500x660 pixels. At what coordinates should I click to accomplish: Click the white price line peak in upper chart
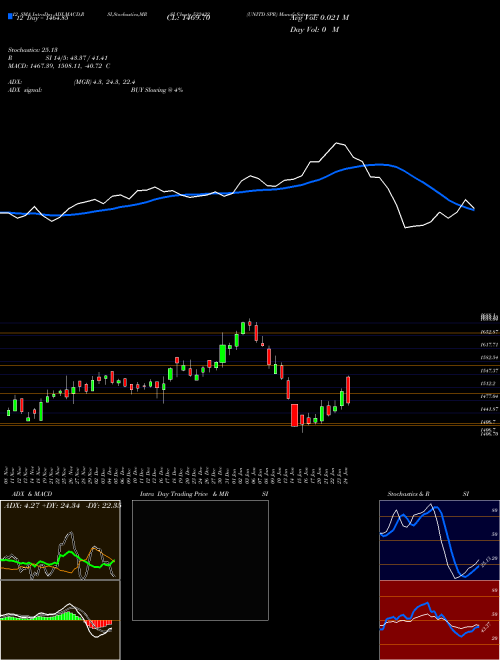coord(336,144)
